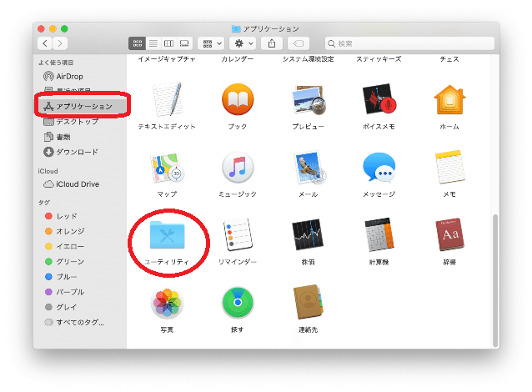Click the チェス label at top
This screenshot has height=392, width=532.
[449, 59]
